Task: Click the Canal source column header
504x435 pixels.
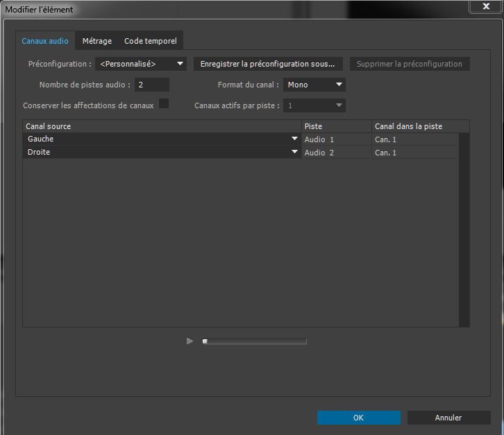Action: pyautogui.click(x=162, y=126)
